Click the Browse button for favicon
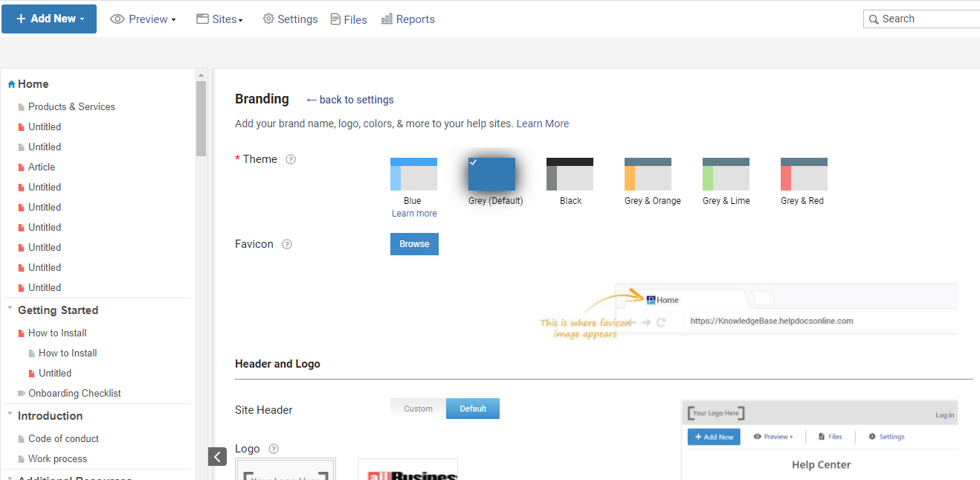The image size is (980, 480). point(414,244)
